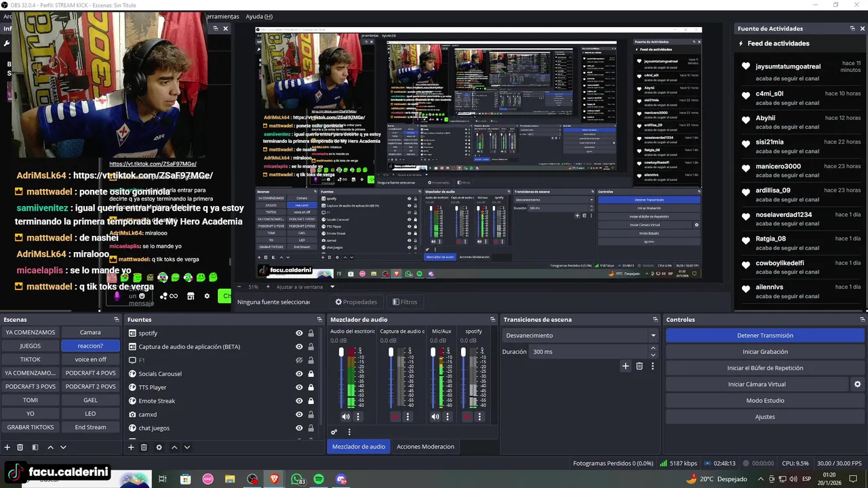
Task: Pop out the Controles dock panel
Action: pyautogui.click(x=862, y=319)
